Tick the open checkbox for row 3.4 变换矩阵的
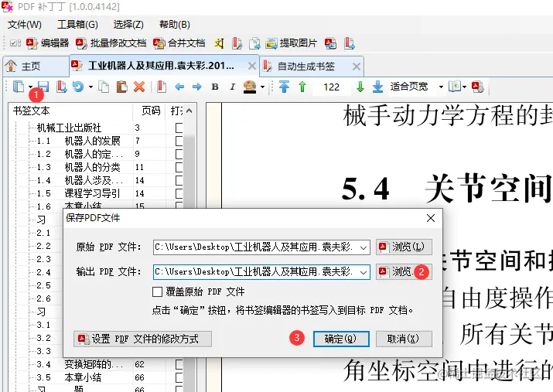Image resolution: width=553 pixels, height=392 pixels. click(x=179, y=364)
